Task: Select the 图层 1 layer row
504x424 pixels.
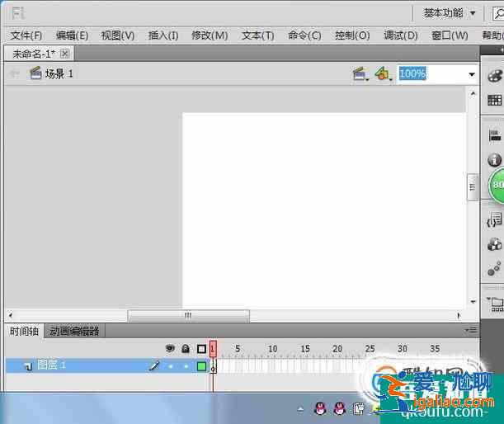Action: tap(107, 365)
